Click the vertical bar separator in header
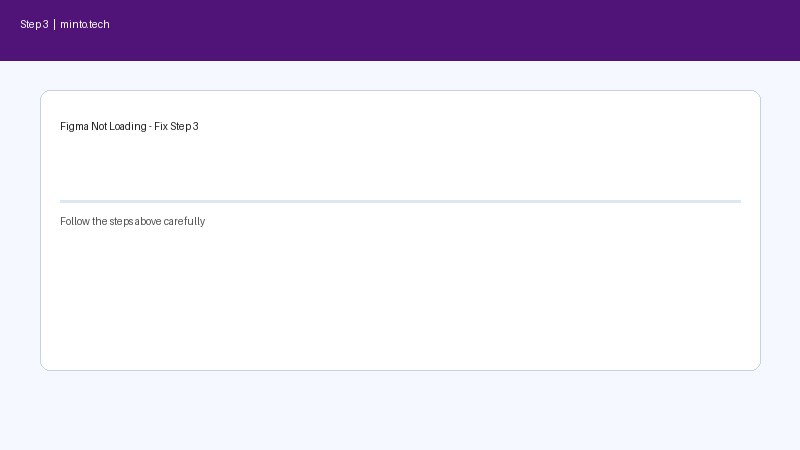This screenshot has height=450, width=800. [54, 24]
